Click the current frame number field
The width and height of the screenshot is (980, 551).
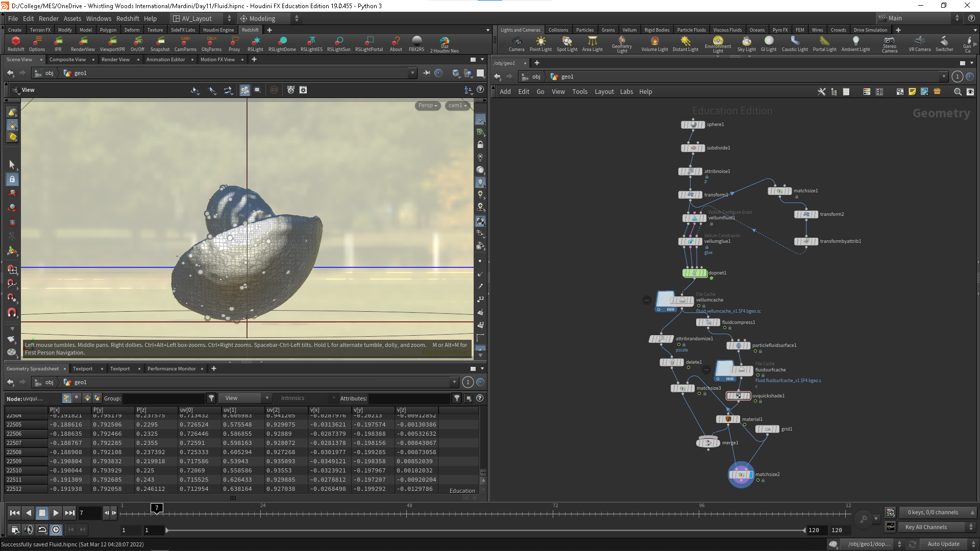[x=90, y=513]
